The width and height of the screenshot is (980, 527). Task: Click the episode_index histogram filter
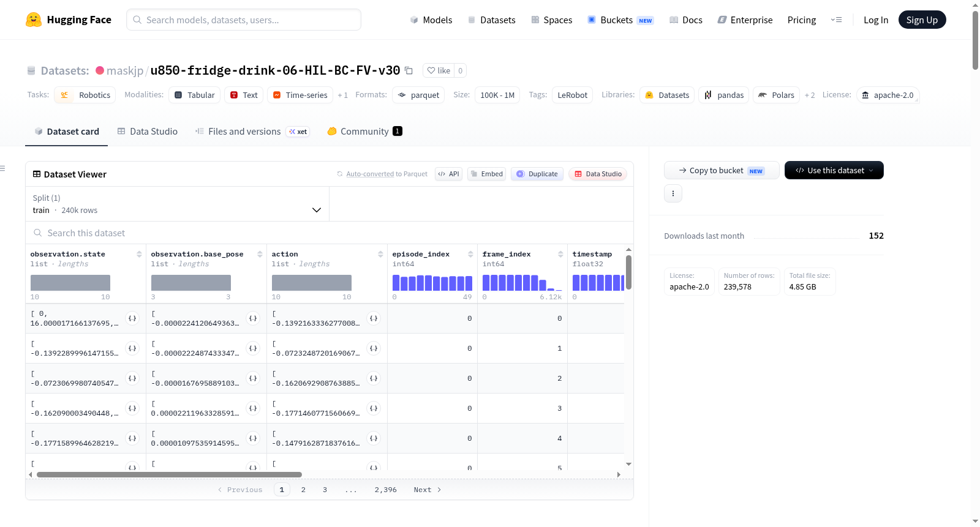(x=432, y=283)
